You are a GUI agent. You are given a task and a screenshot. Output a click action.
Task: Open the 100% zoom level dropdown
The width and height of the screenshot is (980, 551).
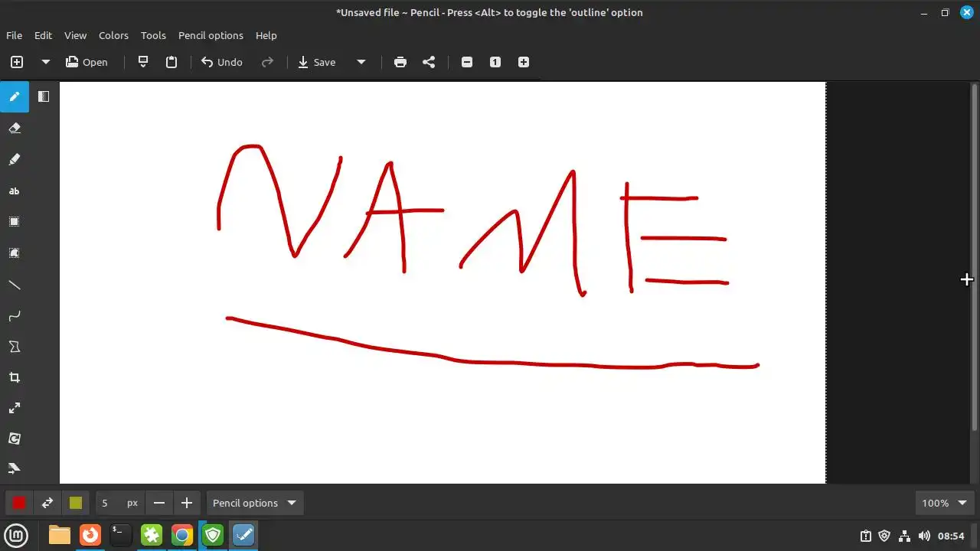945,503
